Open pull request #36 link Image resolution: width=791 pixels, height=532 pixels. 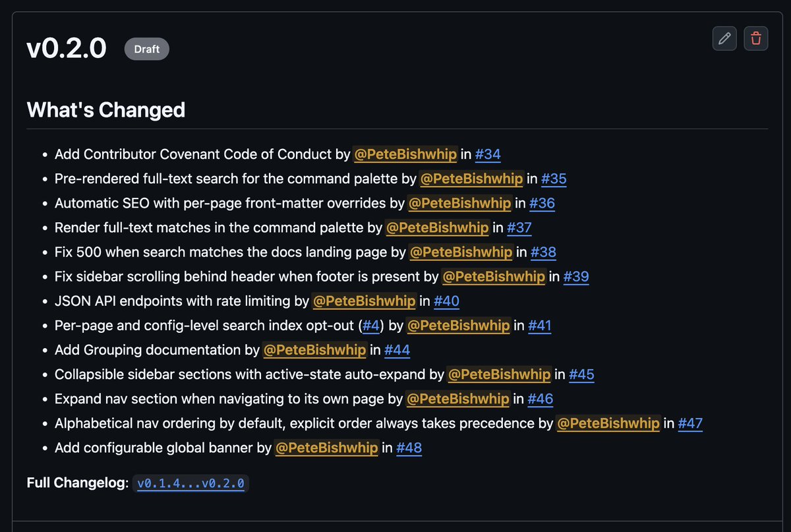click(542, 203)
